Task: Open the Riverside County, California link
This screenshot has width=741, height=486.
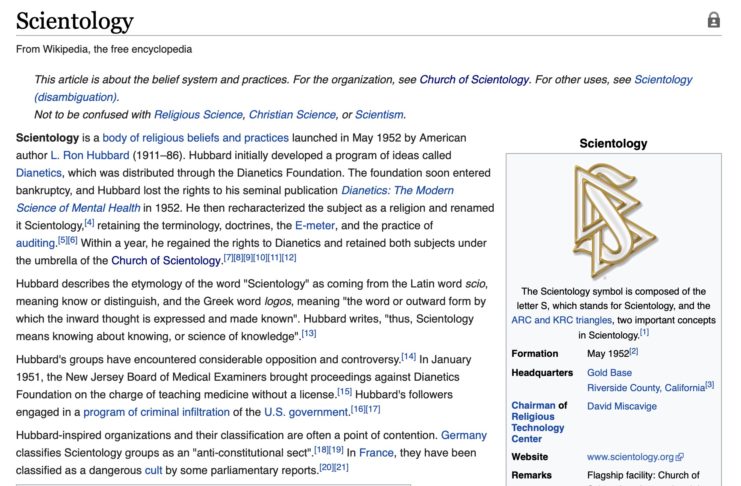Action: tap(646, 388)
